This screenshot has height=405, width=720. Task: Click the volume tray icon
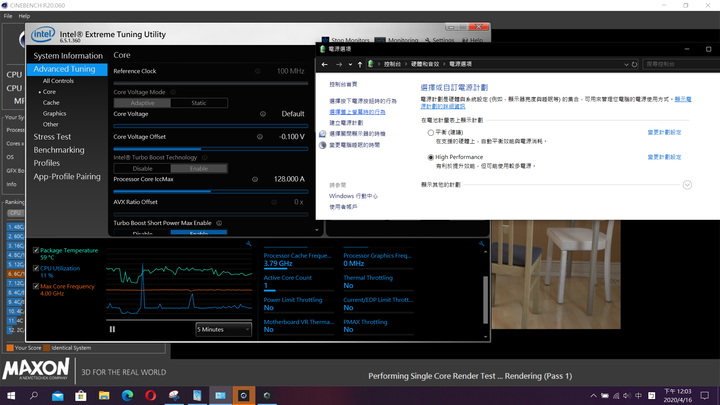pyautogui.click(x=627, y=395)
